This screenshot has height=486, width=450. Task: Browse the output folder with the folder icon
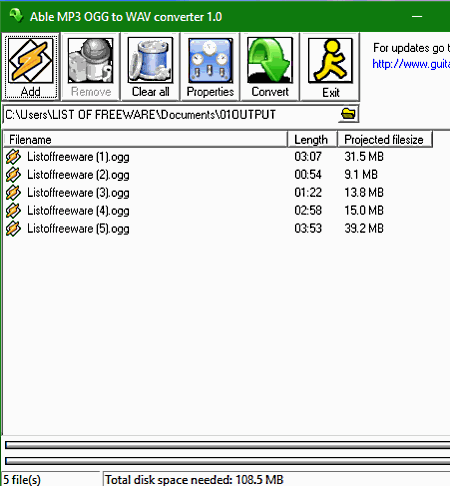(348, 114)
